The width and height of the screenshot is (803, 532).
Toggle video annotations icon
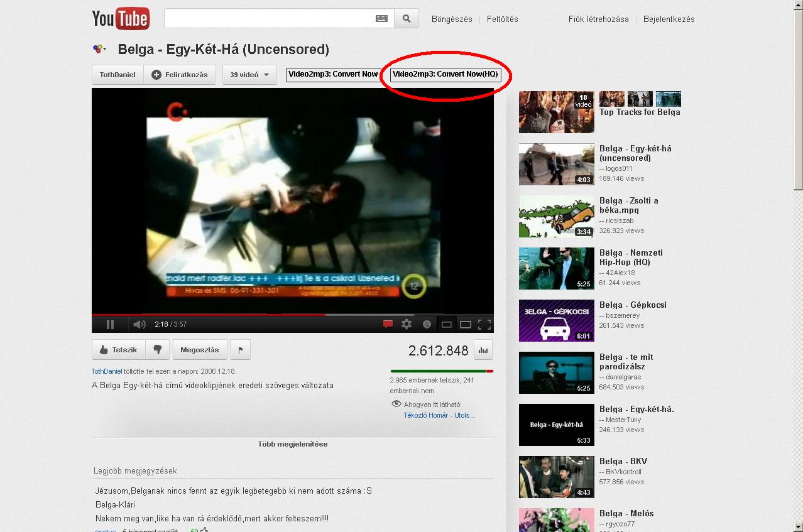click(388, 324)
